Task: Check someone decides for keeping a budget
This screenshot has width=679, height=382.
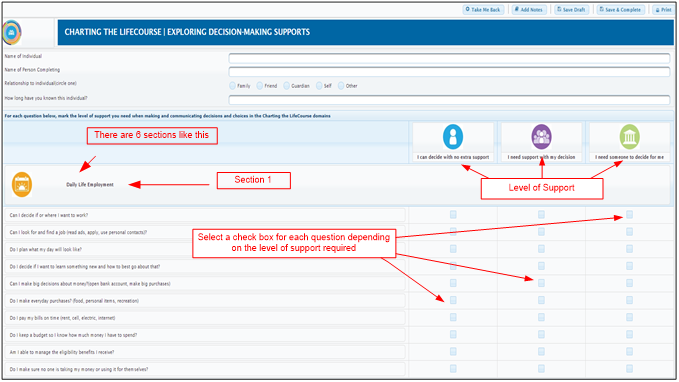Action: 630,334
